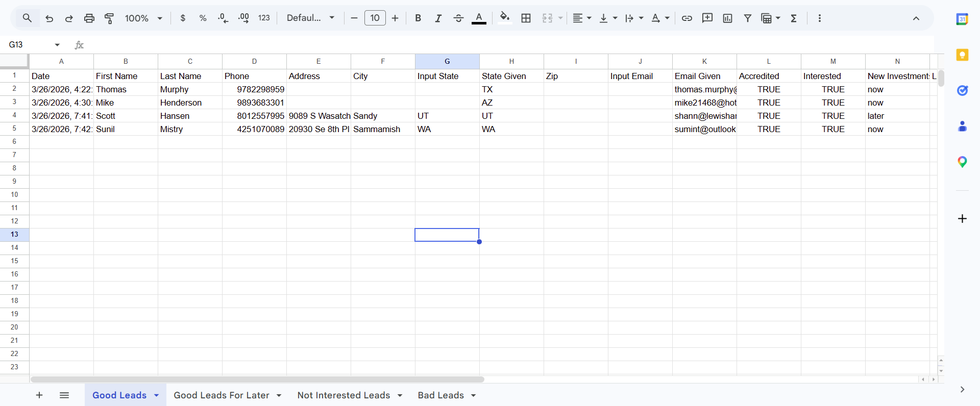Format as percent icon
980x406 pixels.
(203, 18)
